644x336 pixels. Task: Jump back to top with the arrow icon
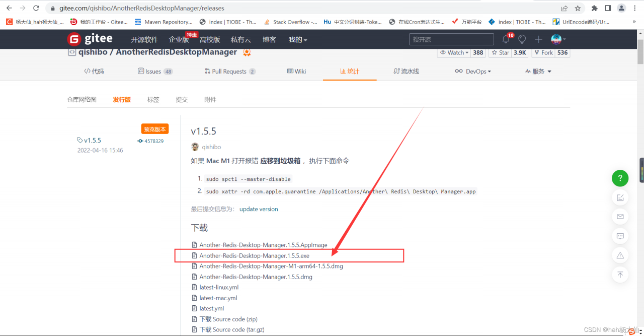[620, 275]
